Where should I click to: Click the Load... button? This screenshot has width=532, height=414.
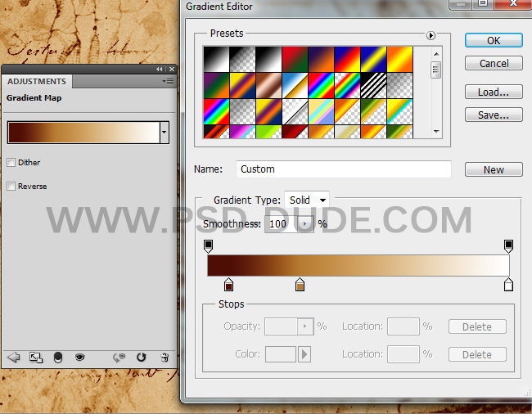coord(494,92)
